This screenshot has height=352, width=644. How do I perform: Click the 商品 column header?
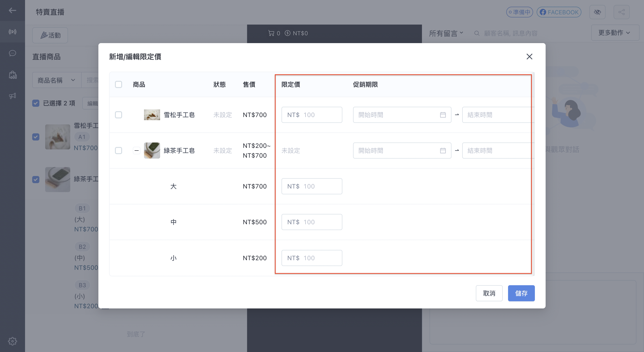tap(139, 84)
